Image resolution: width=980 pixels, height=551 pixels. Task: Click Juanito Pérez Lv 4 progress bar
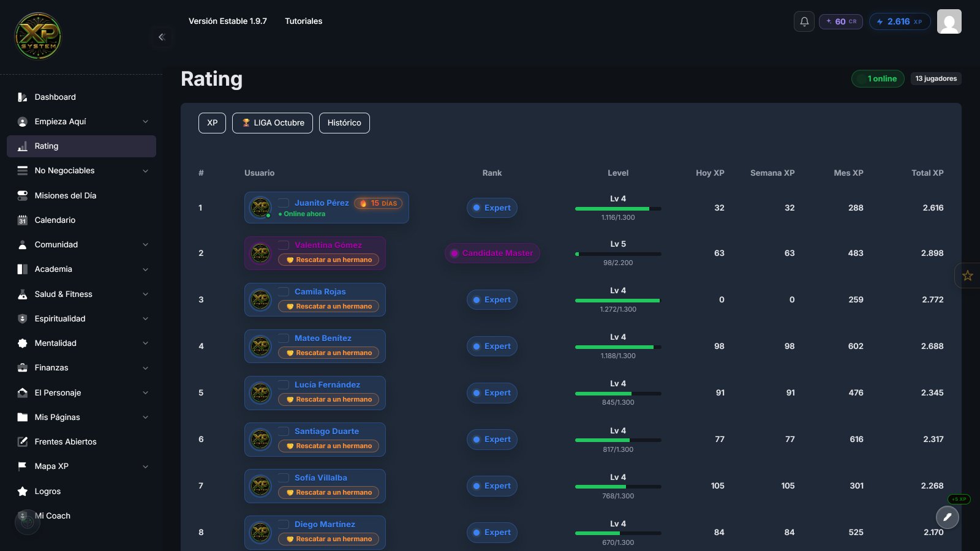tap(618, 209)
